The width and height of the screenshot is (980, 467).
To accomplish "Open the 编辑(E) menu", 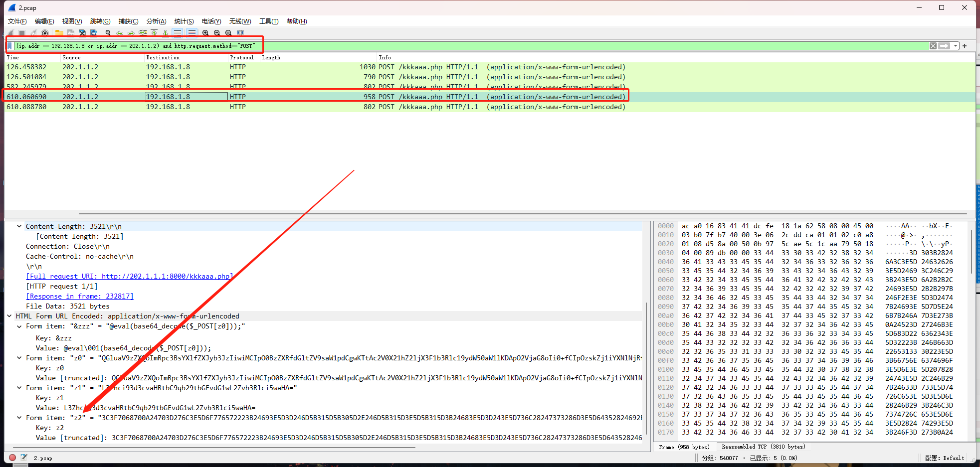I will click(x=44, y=21).
